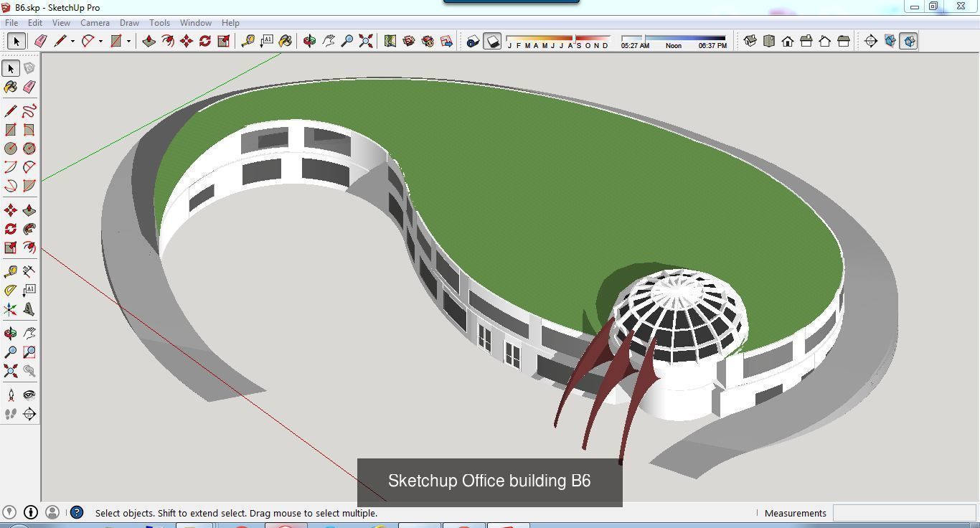
Task: Choose the Push/Pull tool in top toolbar
Action: (149, 41)
